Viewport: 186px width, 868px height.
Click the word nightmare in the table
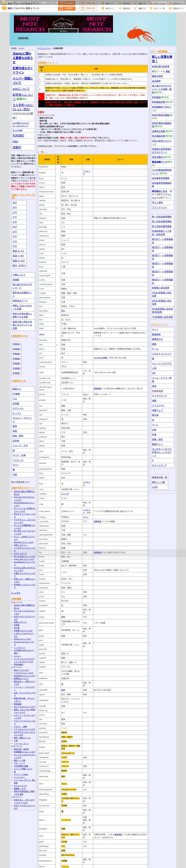tap(44, 236)
